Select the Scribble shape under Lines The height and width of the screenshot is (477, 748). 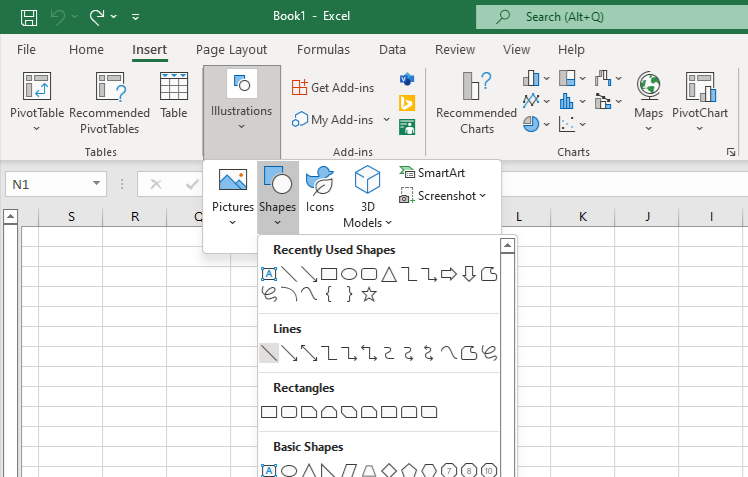[x=489, y=353]
